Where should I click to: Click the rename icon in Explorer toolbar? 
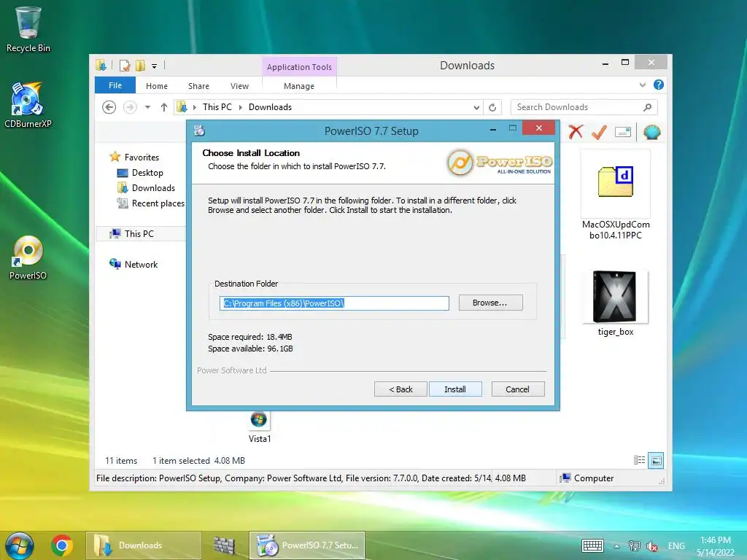point(623,132)
